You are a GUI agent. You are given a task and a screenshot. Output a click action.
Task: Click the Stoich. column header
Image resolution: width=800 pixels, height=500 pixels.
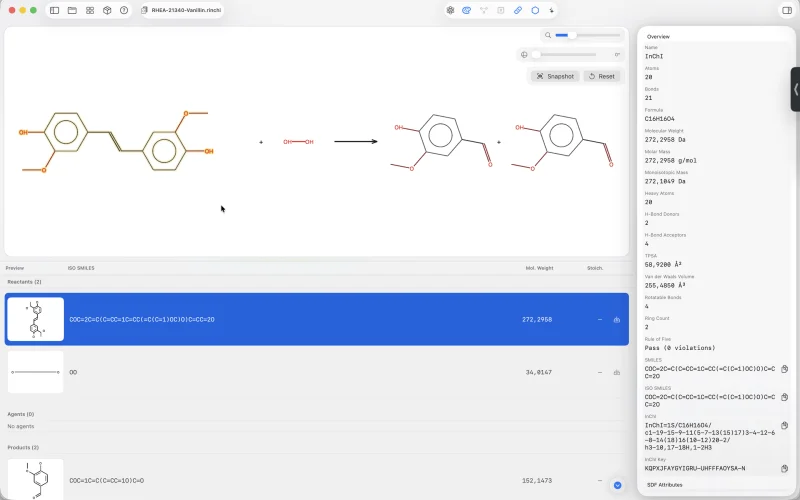595,268
